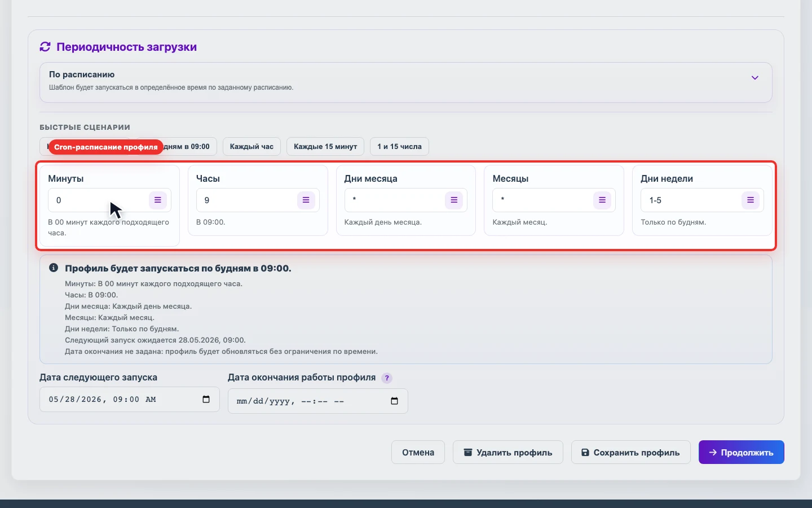Select the 1 и 15 числа scenario

coord(399,147)
